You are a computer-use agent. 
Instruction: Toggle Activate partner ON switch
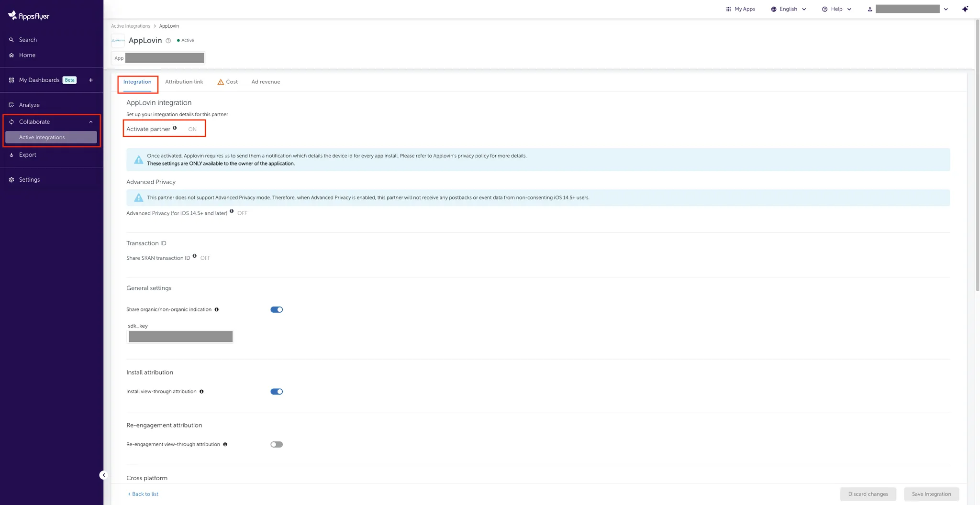pos(192,129)
